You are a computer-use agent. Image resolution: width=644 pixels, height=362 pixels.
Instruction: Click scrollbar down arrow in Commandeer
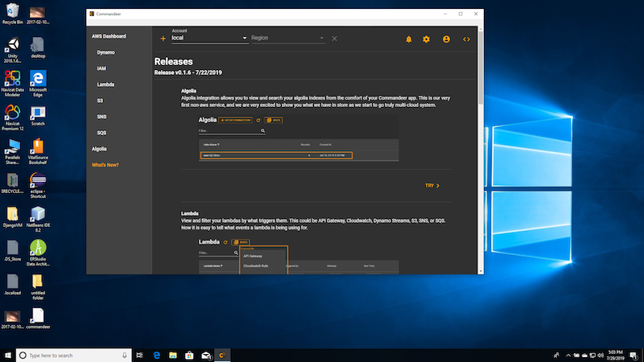(x=481, y=271)
